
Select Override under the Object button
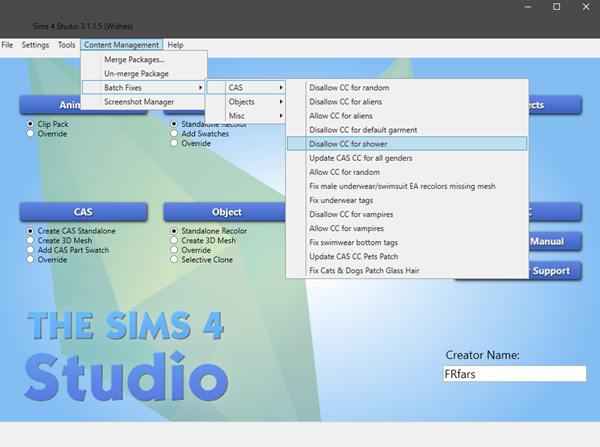[174, 250]
